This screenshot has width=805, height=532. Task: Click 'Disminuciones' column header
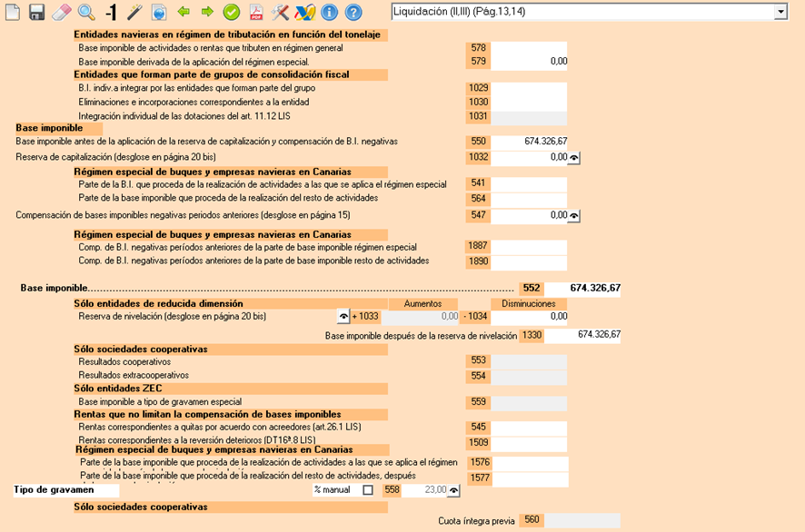[x=529, y=304]
